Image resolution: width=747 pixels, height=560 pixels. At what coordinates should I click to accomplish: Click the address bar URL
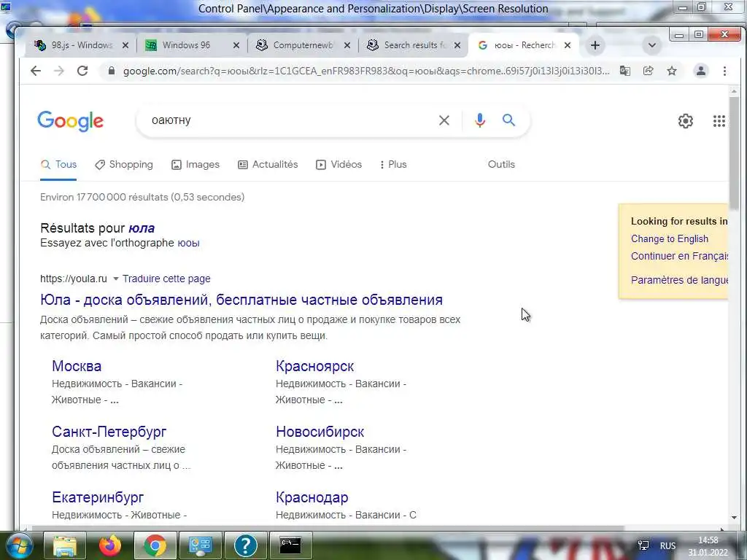click(366, 71)
